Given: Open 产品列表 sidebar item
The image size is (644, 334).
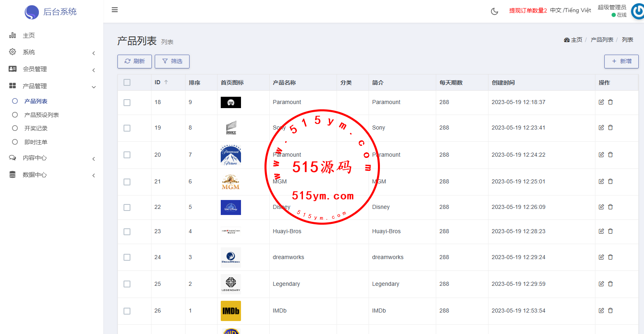Looking at the screenshot, I should 36,101.
